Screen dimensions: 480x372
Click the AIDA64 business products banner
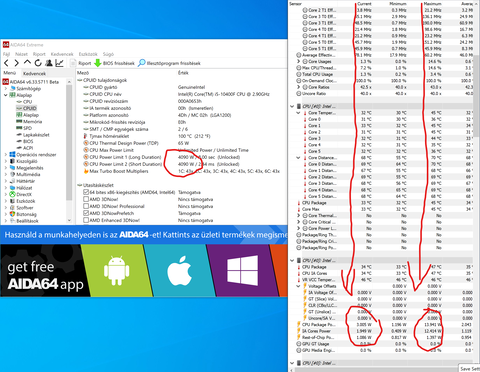pos(144,235)
